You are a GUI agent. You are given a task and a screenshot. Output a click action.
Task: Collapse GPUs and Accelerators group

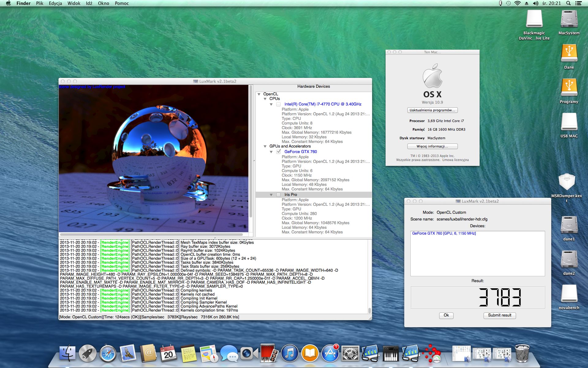[265, 146]
